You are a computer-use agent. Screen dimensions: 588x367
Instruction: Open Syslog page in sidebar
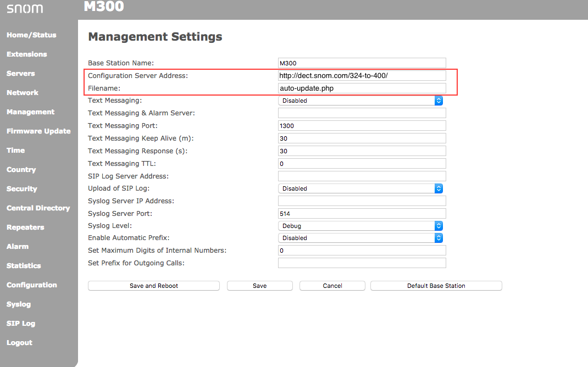[19, 304]
